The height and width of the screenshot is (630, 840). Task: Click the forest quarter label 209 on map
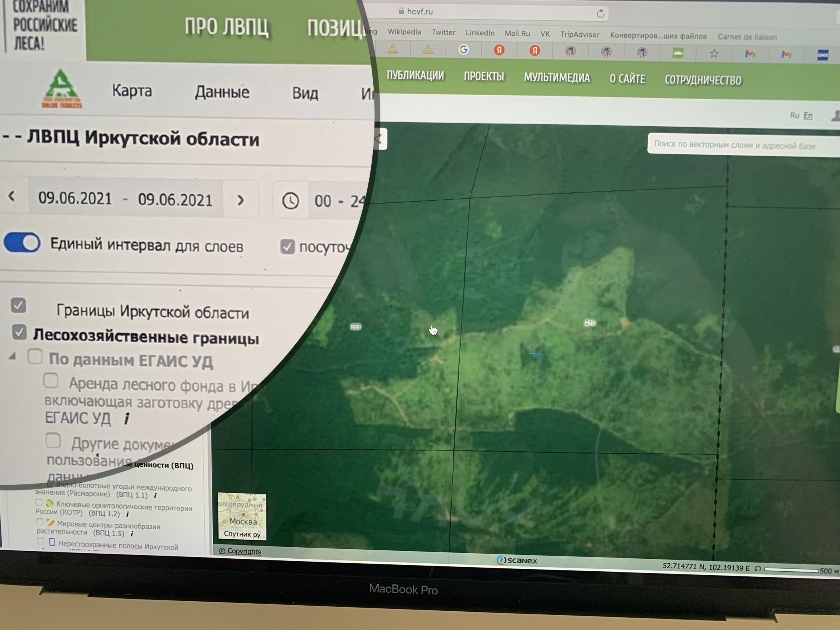click(356, 326)
